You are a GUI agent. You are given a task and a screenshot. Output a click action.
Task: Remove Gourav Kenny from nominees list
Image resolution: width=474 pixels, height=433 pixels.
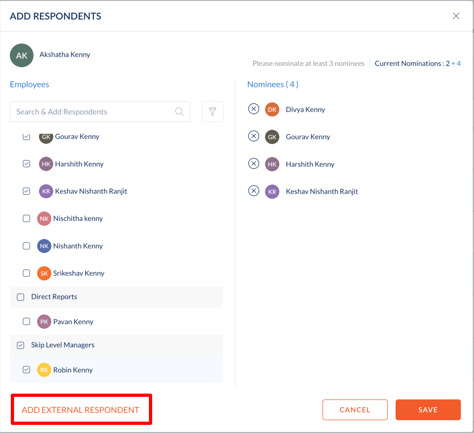pos(253,136)
